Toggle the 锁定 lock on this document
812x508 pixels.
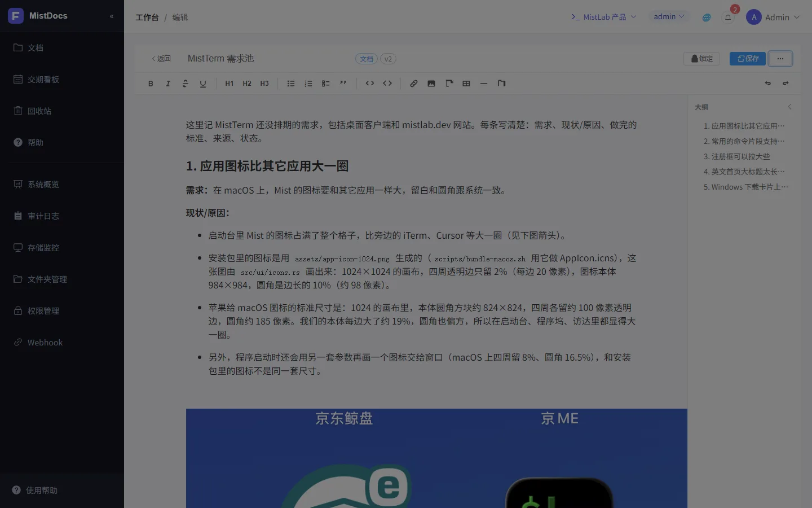[701, 59]
